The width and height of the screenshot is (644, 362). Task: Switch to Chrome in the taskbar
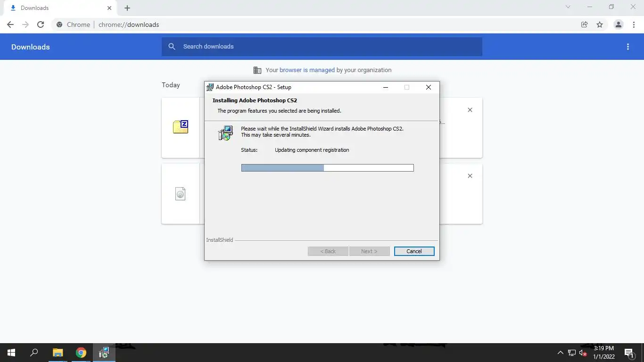pyautogui.click(x=81, y=353)
